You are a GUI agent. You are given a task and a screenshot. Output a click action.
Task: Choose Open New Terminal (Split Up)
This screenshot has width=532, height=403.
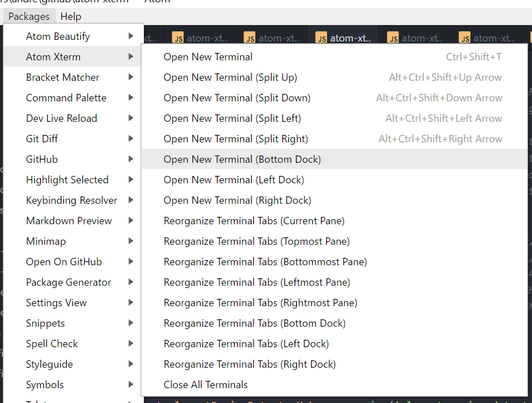click(x=334, y=77)
